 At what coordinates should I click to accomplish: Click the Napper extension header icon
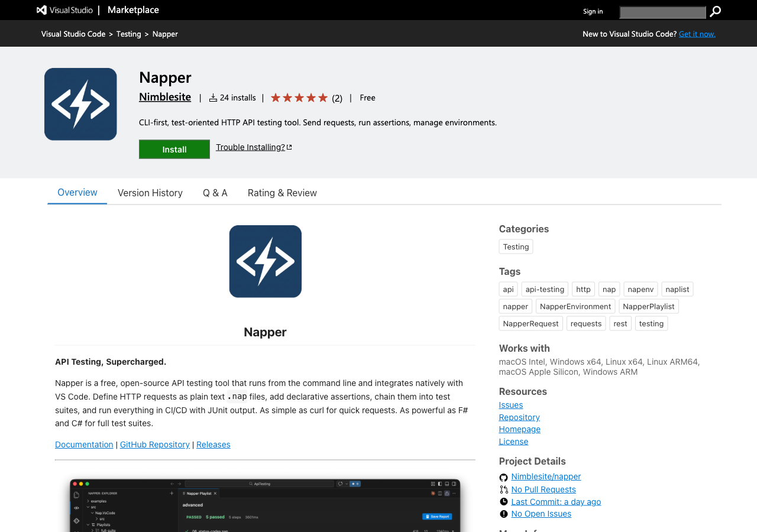tap(80, 104)
